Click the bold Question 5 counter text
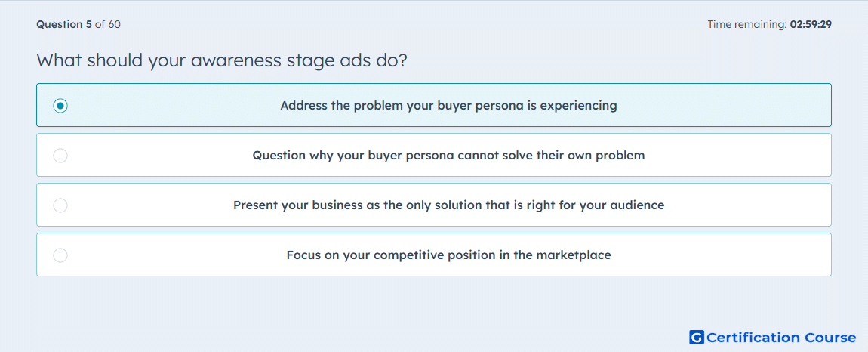Image resolution: width=868 pixels, height=352 pixels. pos(64,24)
